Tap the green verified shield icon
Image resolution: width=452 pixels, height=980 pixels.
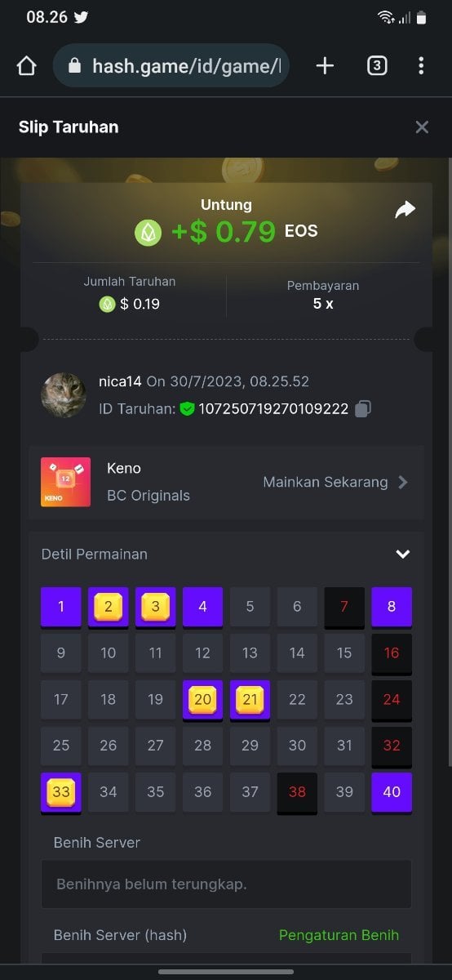click(187, 408)
